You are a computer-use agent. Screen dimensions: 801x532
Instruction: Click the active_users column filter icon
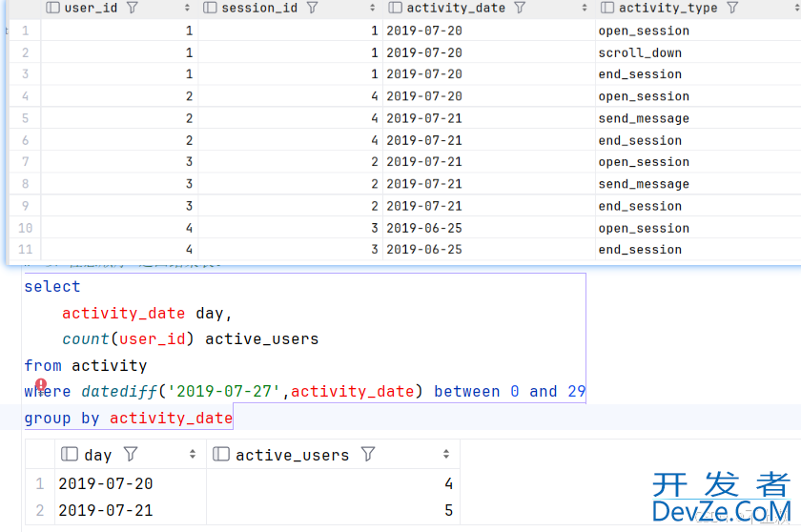click(368, 454)
